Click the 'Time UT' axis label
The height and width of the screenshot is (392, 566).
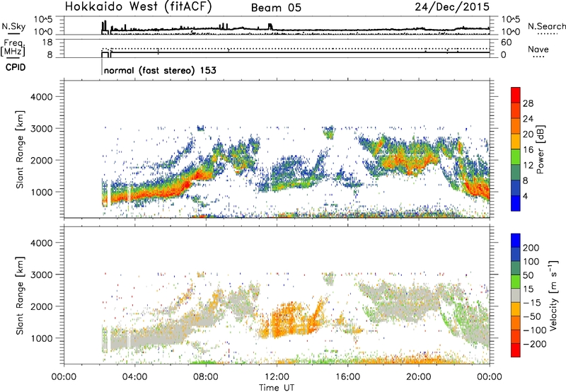pos(277,388)
